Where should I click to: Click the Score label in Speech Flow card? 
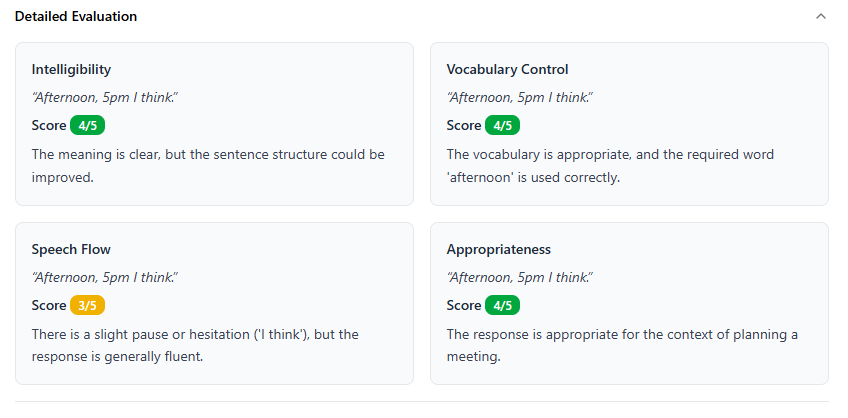pyautogui.click(x=49, y=306)
